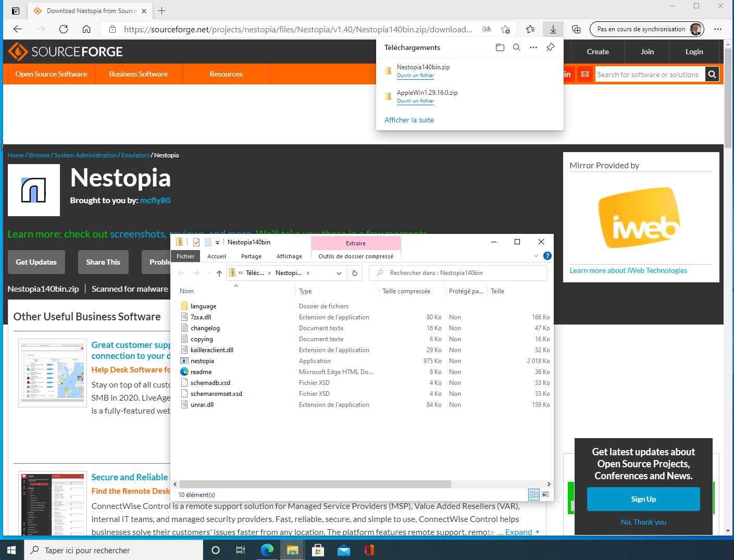Click the Edge address bar URL

coord(298,29)
